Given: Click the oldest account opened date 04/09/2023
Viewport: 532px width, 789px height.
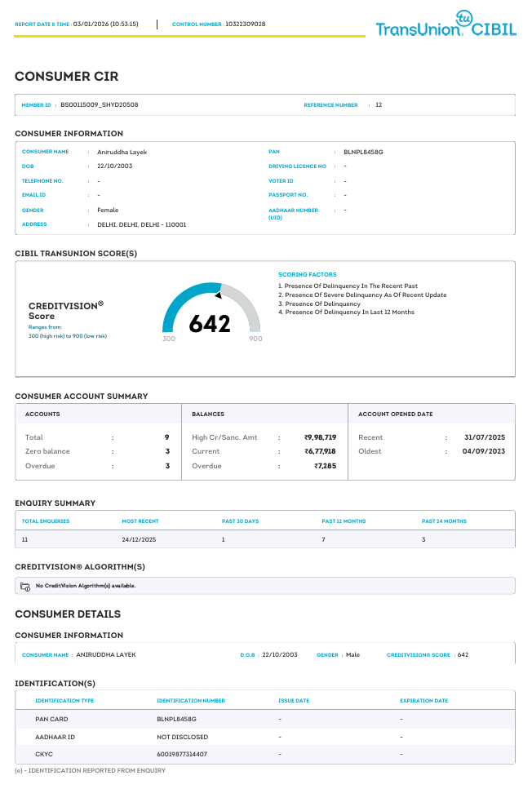Looking at the screenshot, I should coord(484,451).
